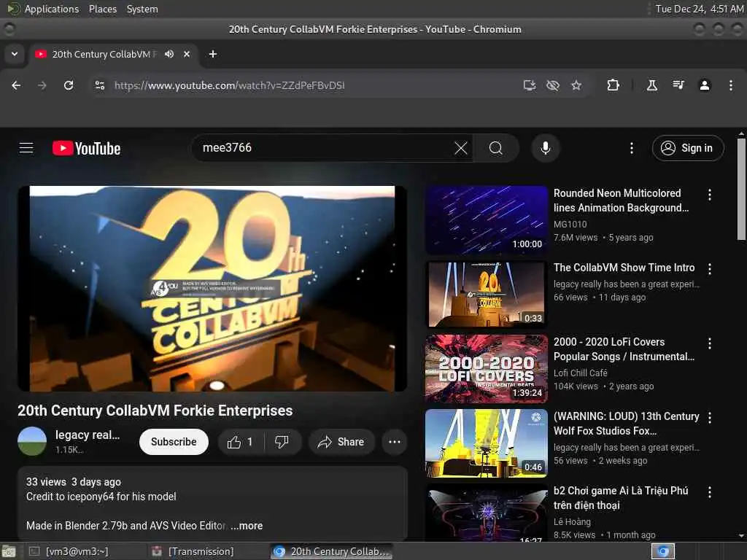
Task: Click the forward navigation arrow
Action: click(42, 85)
